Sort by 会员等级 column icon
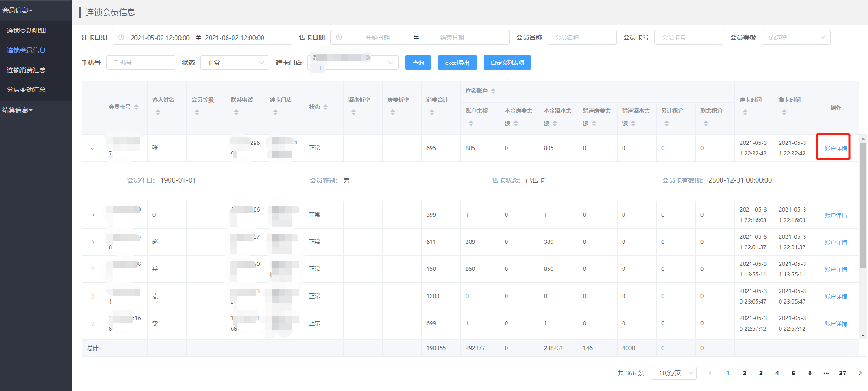 197,112
